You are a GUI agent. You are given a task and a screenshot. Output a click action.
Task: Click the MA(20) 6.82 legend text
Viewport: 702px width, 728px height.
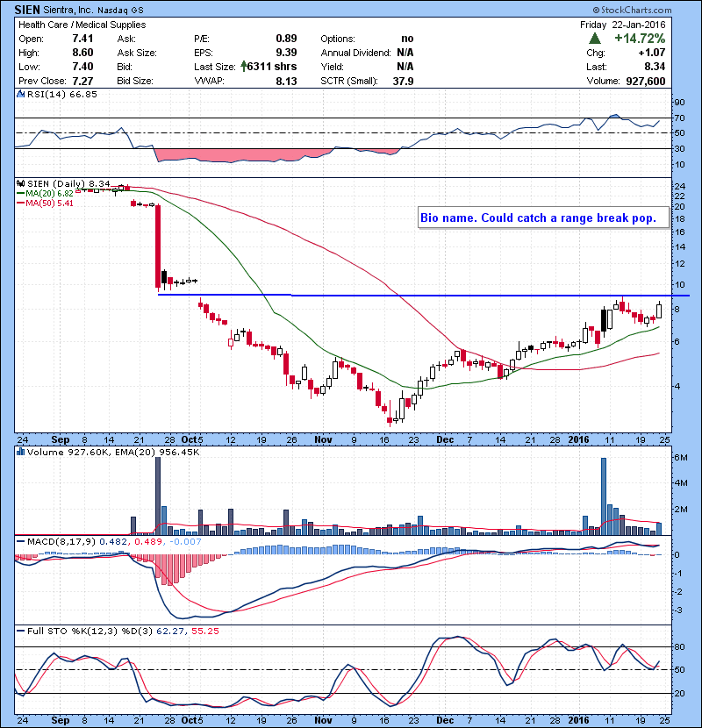pos(50,194)
